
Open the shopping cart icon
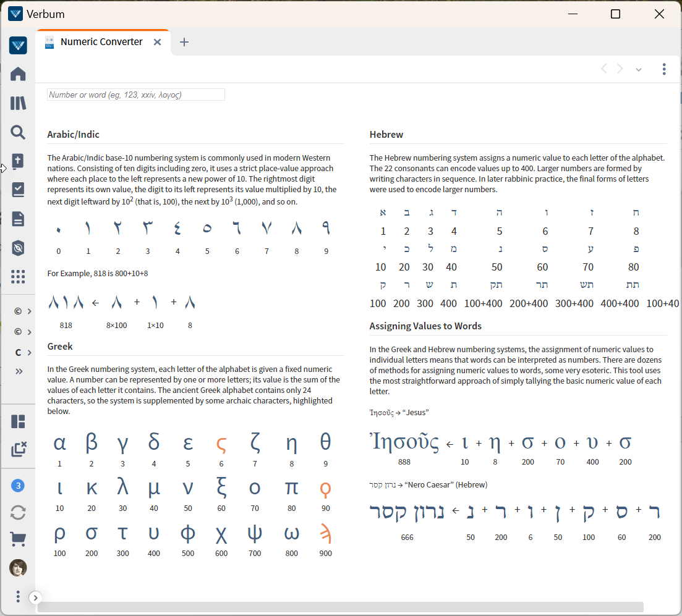pos(18,539)
